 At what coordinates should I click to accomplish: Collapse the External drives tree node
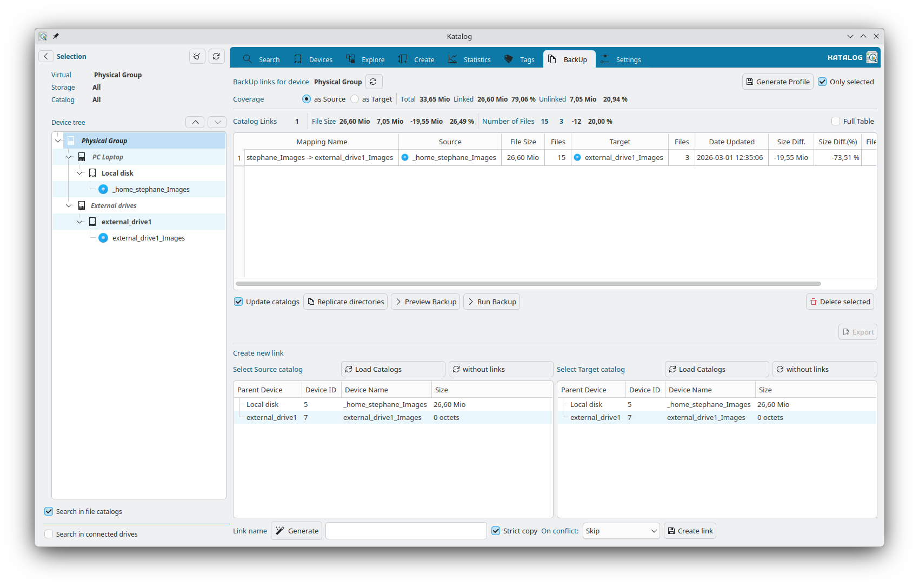click(69, 205)
